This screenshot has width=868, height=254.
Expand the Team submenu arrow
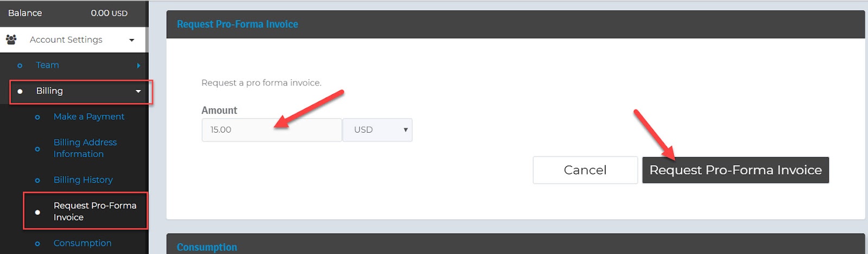pyautogui.click(x=139, y=66)
